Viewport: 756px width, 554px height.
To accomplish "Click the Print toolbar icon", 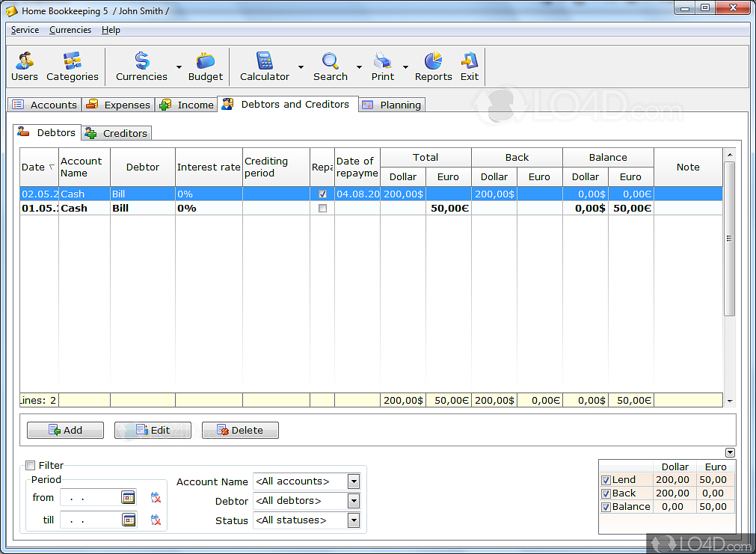I will pos(383,67).
